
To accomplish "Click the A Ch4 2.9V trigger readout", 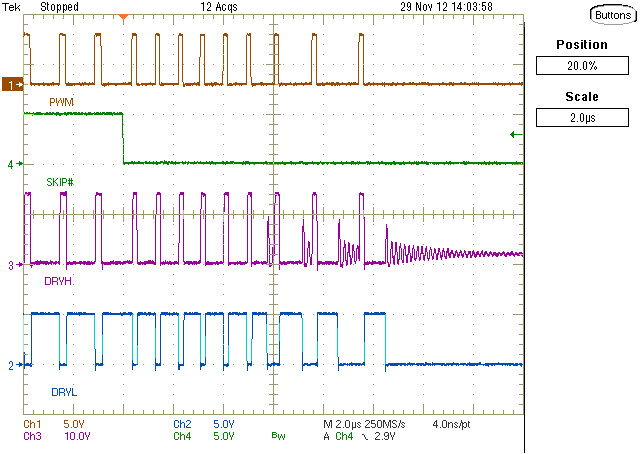I will coord(366,436).
